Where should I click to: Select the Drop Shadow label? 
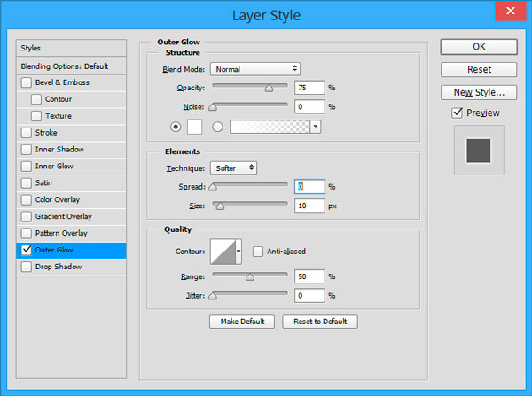pos(59,267)
